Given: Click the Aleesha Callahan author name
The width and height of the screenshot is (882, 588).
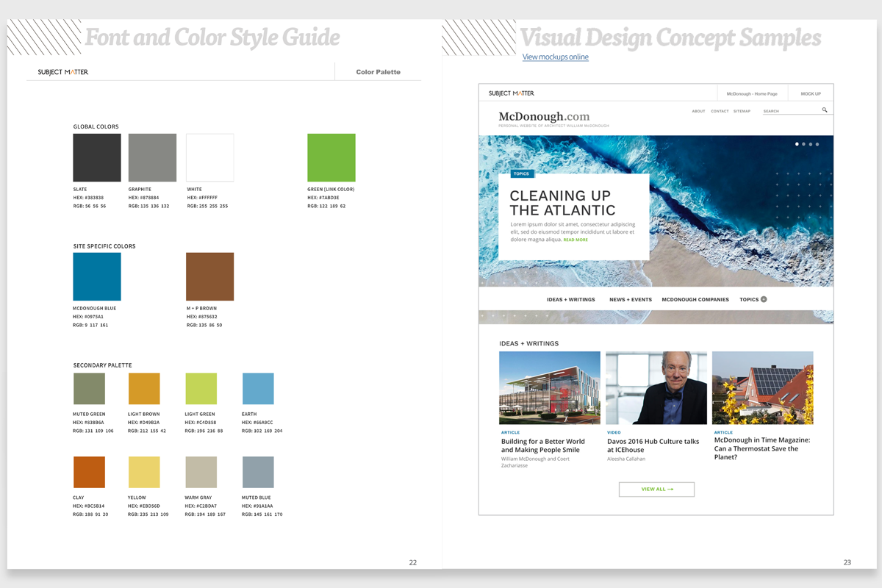Looking at the screenshot, I should 626,459.
